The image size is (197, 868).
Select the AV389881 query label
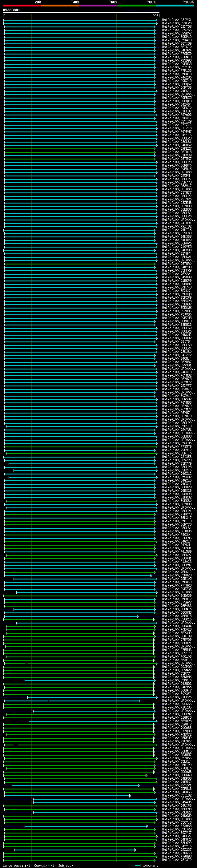(x=11, y=10)
